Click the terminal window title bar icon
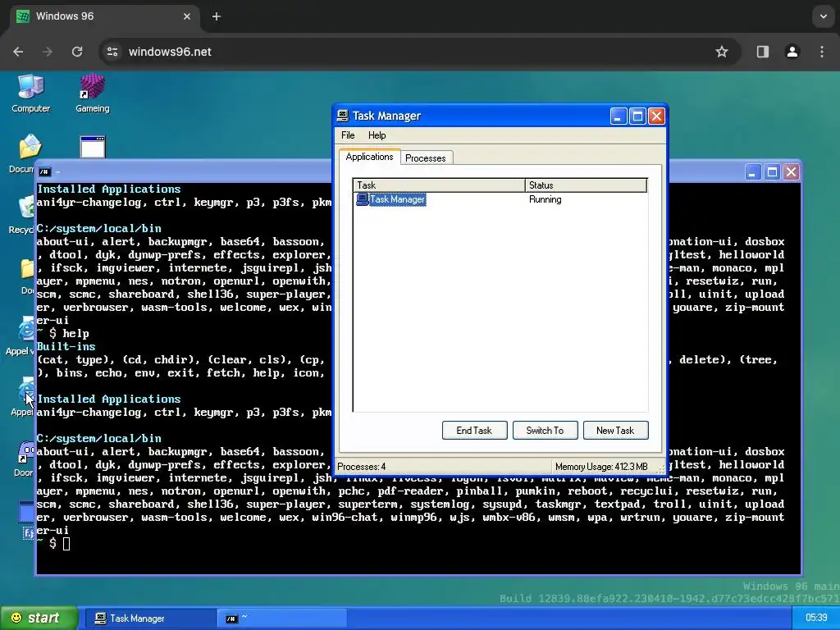This screenshot has height=630, width=840. pyautogui.click(x=44, y=172)
